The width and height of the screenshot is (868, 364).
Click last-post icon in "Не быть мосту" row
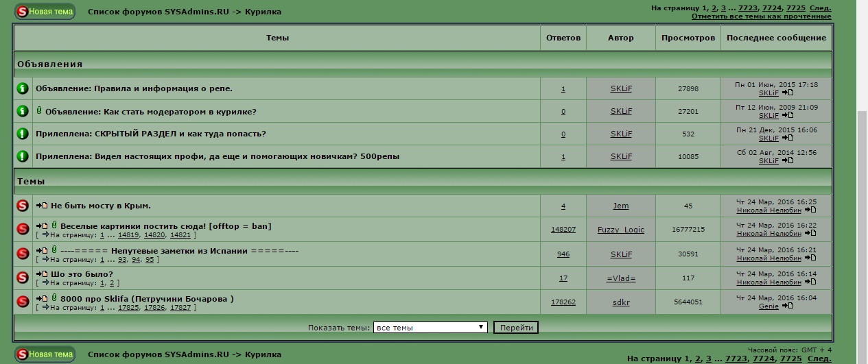click(810, 210)
